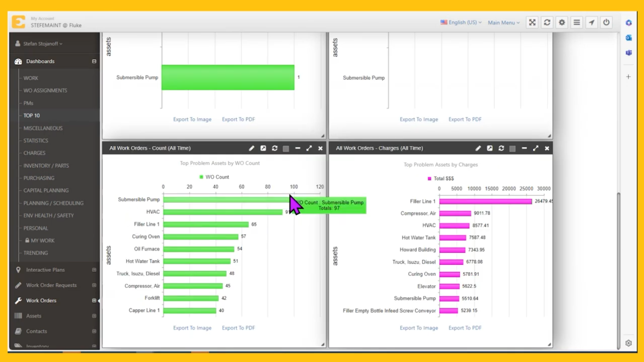The height and width of the screenshot is (362, 644).
Task: Click the fullscreen expand icon in top bar
Action: point(532,22)
